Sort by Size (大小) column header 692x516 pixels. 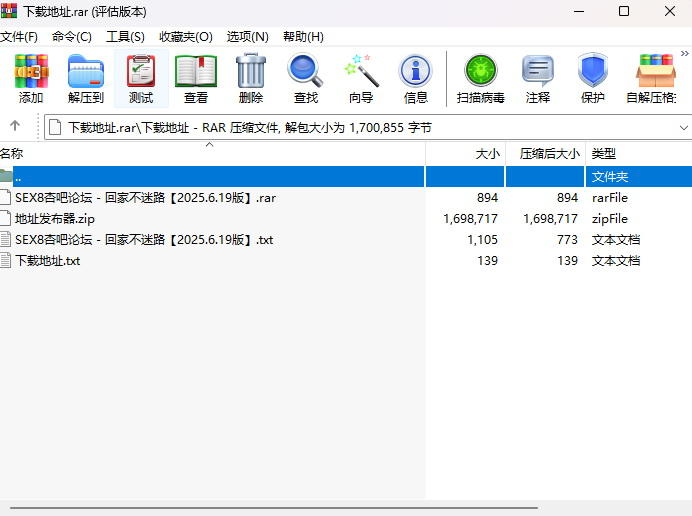487,154
